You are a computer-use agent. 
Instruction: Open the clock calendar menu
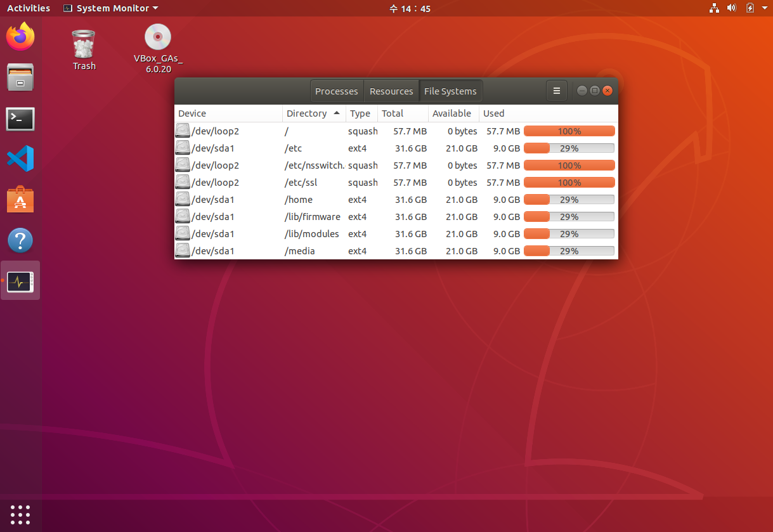[409, 8]
